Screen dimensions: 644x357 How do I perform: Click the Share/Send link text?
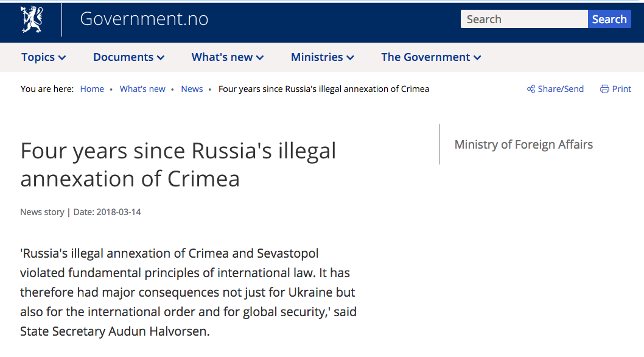click(x=561, y=89)
